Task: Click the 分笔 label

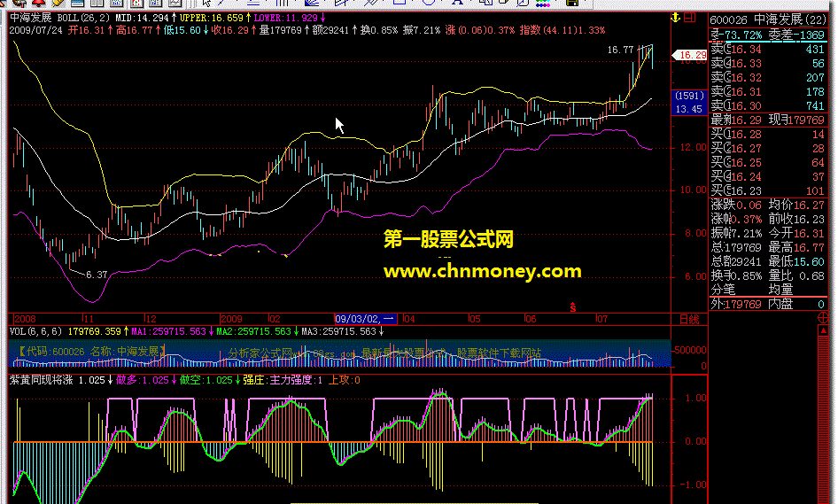Action: [723, 290]
